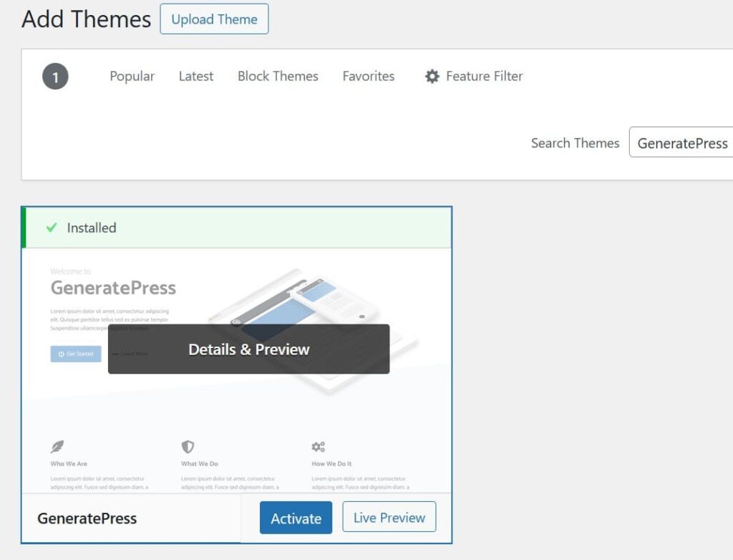Click the gears icon above How We Do It
This screenshot has width=733, height=560.
pos(319,447)
